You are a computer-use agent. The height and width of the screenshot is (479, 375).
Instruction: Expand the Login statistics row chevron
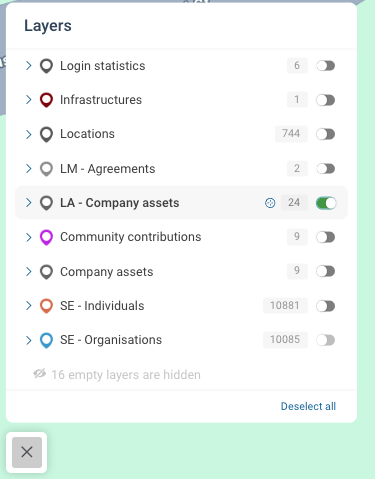pyautogui.click(x=29, y=65)
